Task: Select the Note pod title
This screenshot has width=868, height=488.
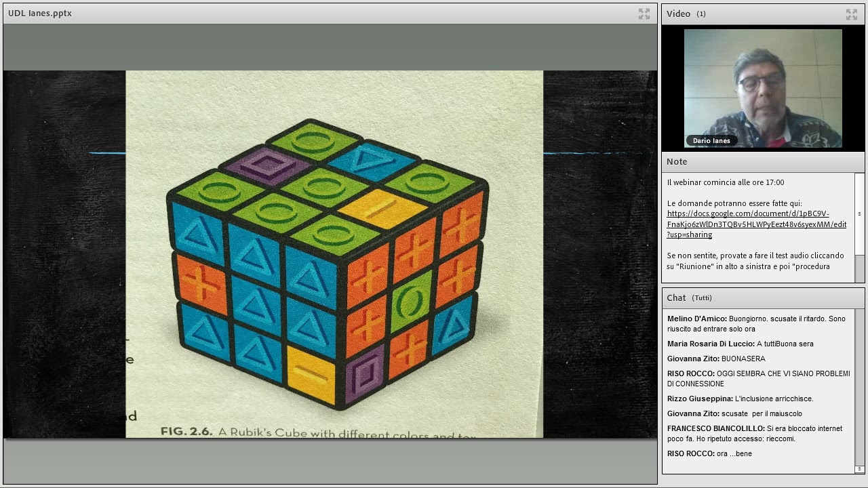Action: (x=677, y=162)
